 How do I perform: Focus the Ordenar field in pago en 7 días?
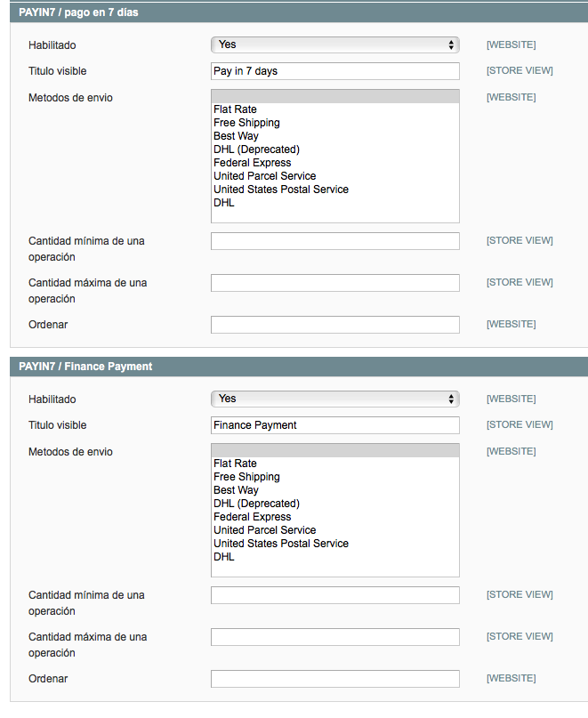pos(334,325)
